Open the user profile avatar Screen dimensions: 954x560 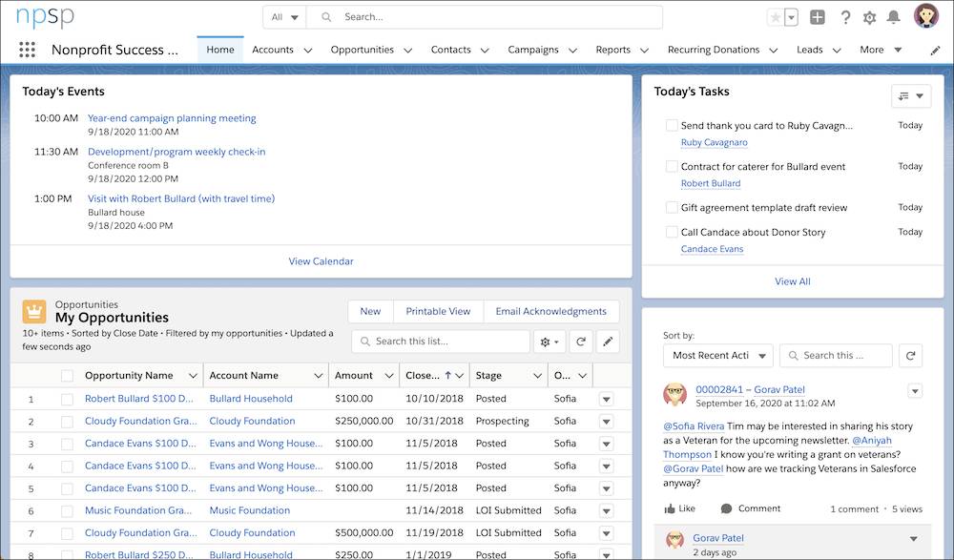coord(926,16)
